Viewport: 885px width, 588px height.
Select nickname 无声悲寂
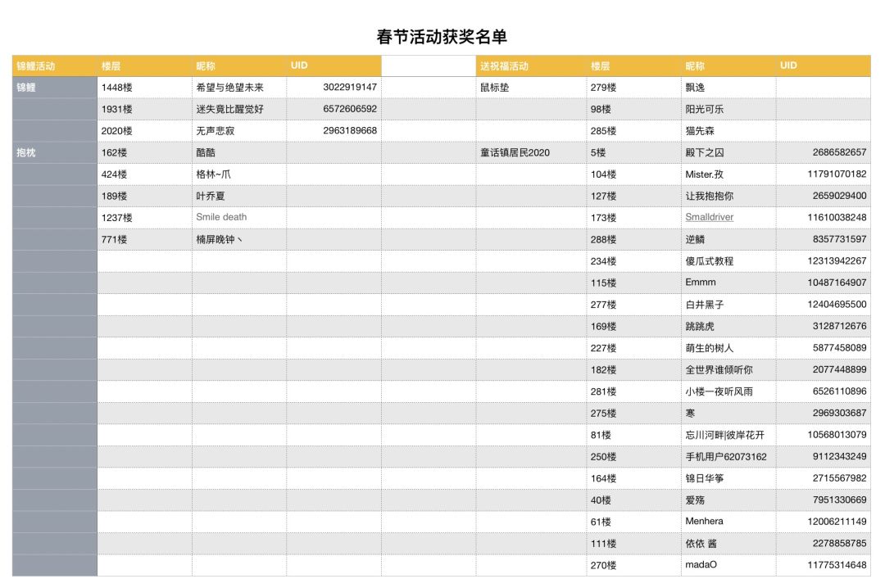[215, 131]
